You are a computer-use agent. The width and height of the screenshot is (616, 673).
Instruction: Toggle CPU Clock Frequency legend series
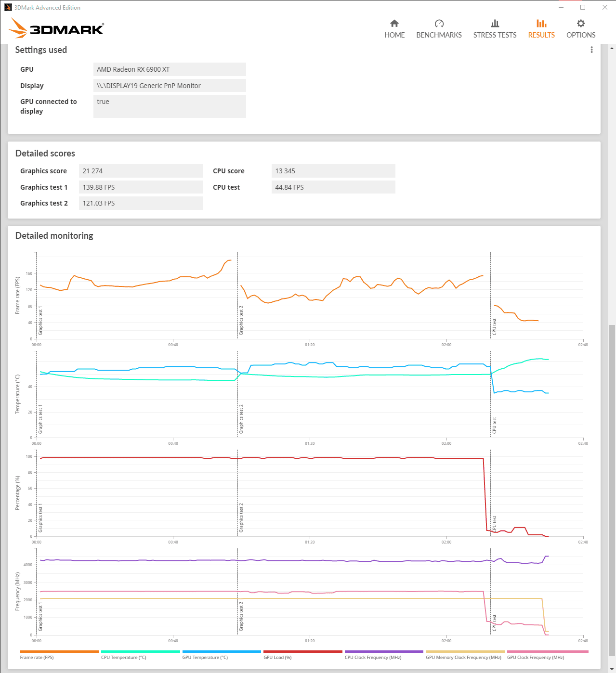click(x=384, y=655)
